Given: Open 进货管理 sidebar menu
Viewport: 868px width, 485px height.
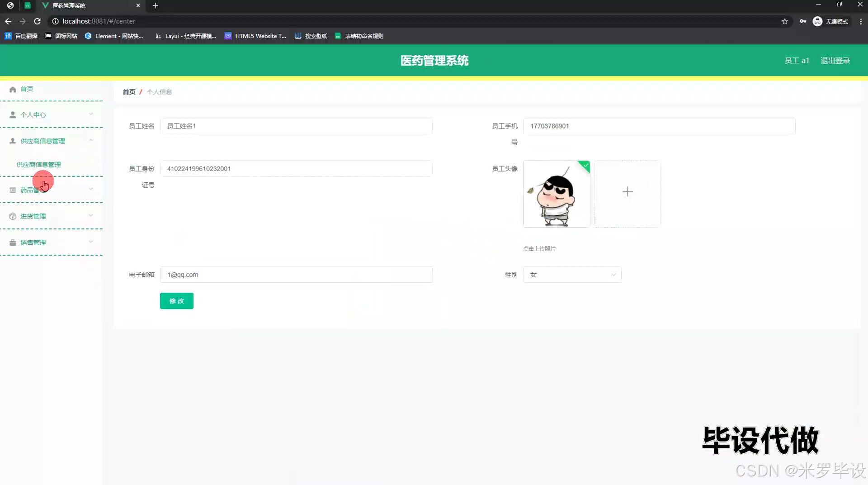Looking at the screenshot, I should point(52,216).
